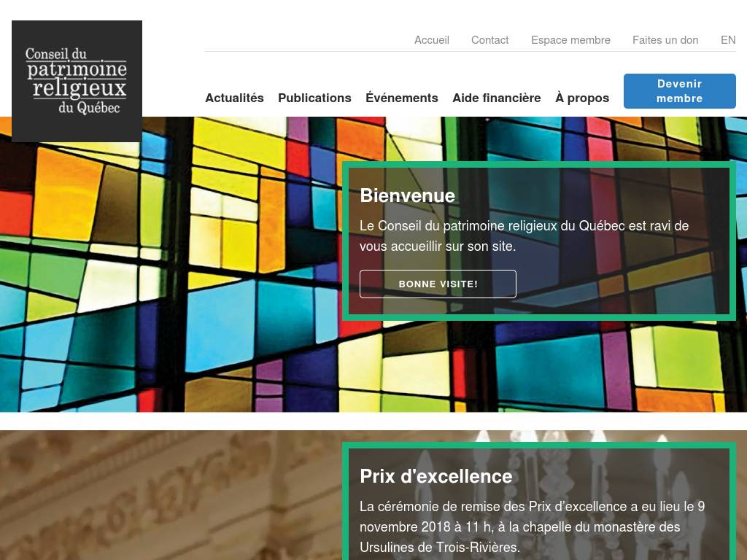
Task: Open the Accueil link
Action: [432, 40]
